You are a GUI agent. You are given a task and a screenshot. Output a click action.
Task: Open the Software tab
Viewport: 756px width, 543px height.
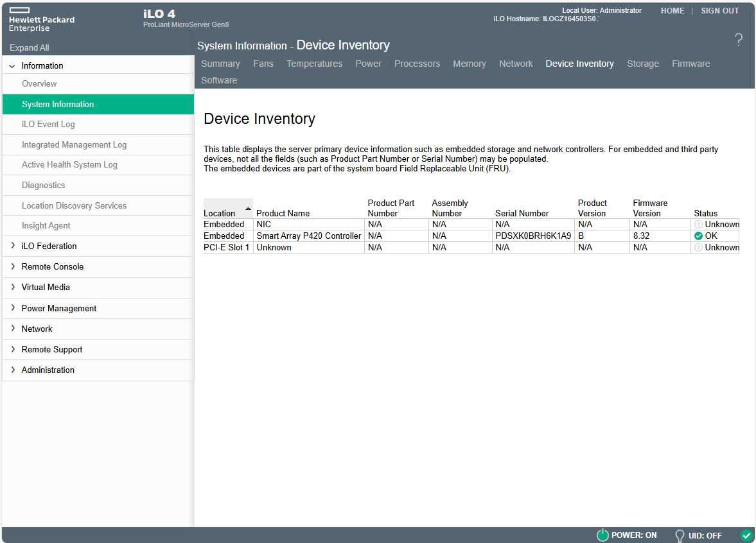tap(219, 80)
